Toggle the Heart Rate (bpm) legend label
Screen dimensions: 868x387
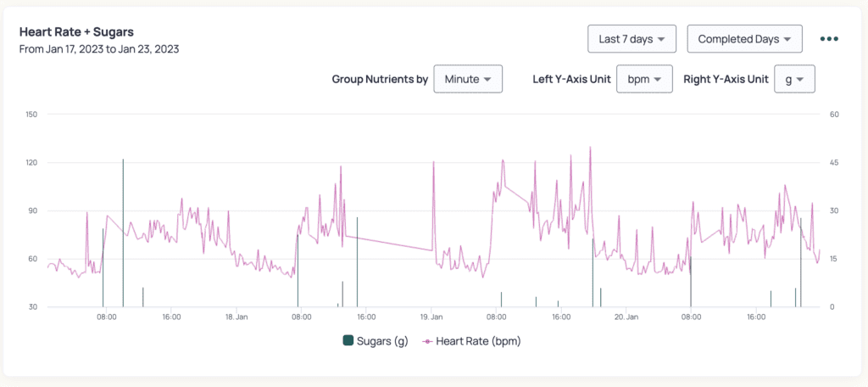[x=478, y=341]
